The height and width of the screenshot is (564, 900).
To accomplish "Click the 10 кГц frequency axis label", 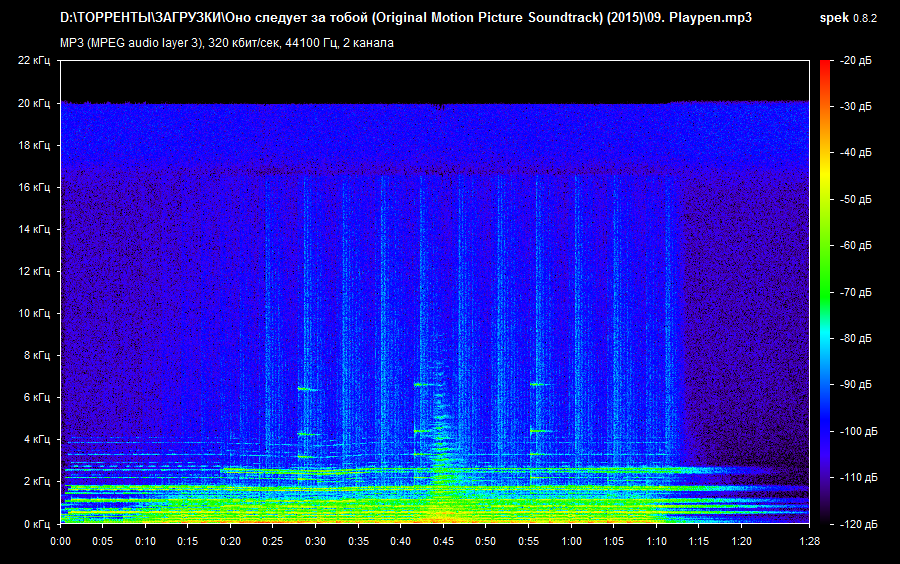I will (x=33, y=313).
